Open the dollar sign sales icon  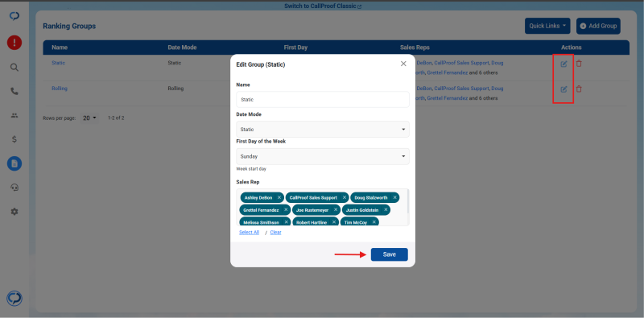point(14,139)
